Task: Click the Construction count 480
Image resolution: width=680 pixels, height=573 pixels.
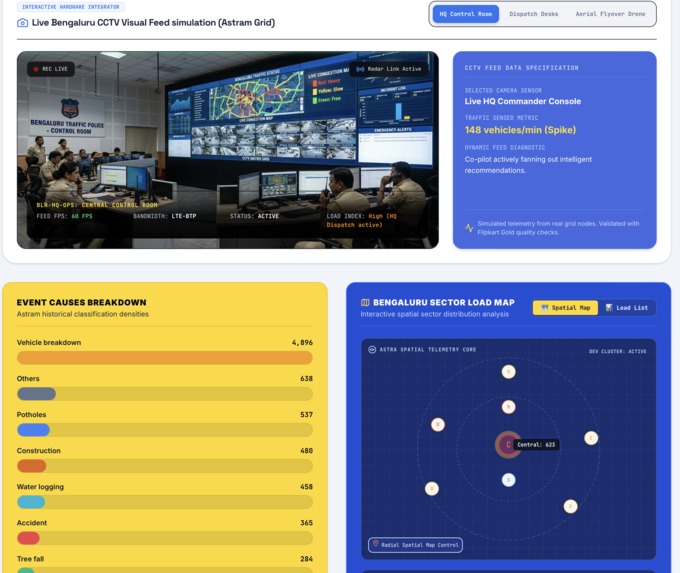Action: point(306,450)
